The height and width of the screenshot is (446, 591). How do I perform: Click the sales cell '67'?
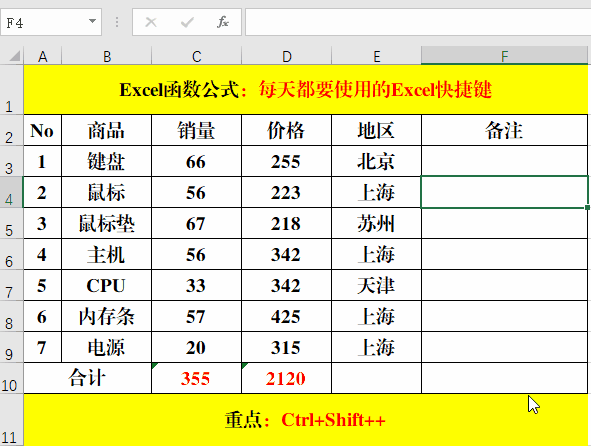[x=196, y=223]
